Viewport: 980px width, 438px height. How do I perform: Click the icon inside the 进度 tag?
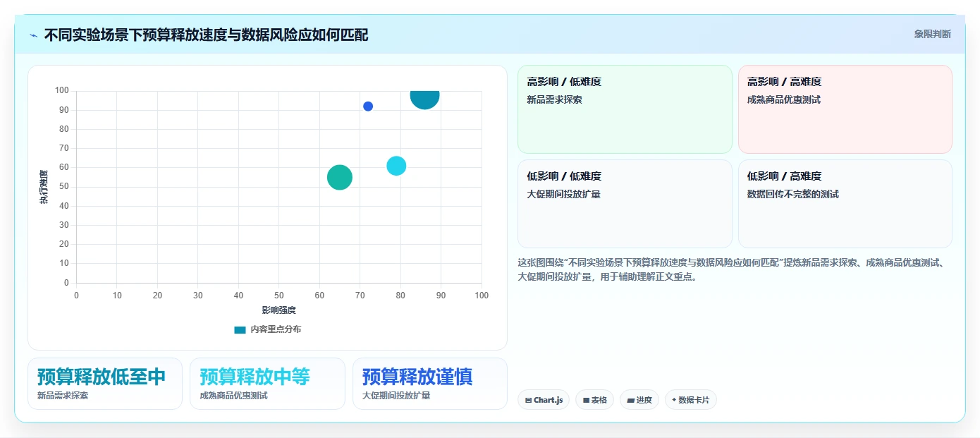[630, 400]
